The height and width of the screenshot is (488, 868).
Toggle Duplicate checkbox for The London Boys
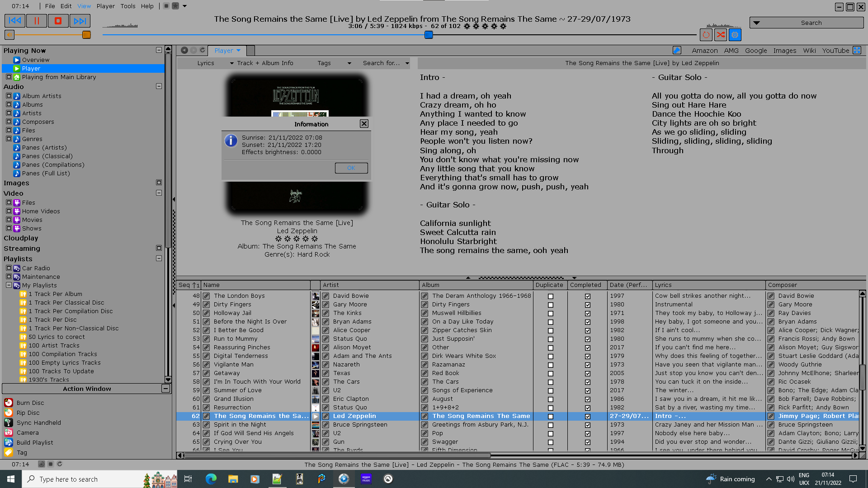pyautogui.click(x=550, y=296)
